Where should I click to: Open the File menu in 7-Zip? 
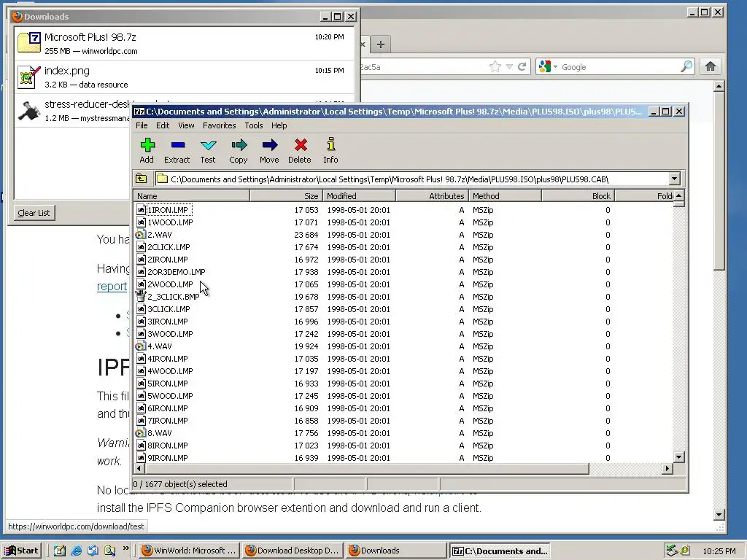(142, 125)
